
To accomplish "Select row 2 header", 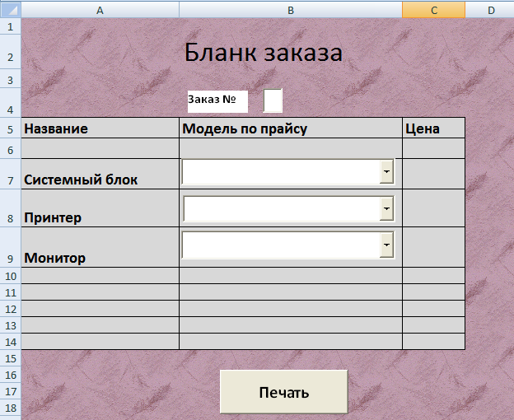I will pos(11,52).
